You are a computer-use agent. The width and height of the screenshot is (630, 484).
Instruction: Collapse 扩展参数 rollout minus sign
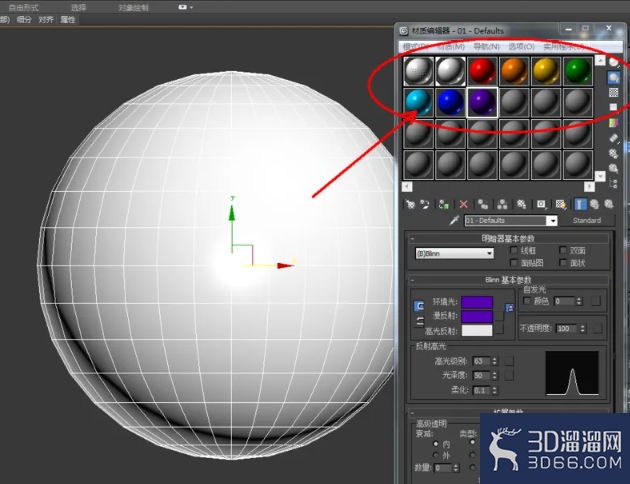point(412,413)
